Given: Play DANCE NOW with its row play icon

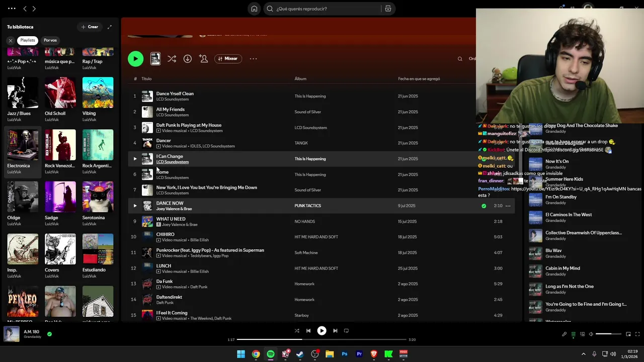Looking at the screenshot, I should point(135,206).
